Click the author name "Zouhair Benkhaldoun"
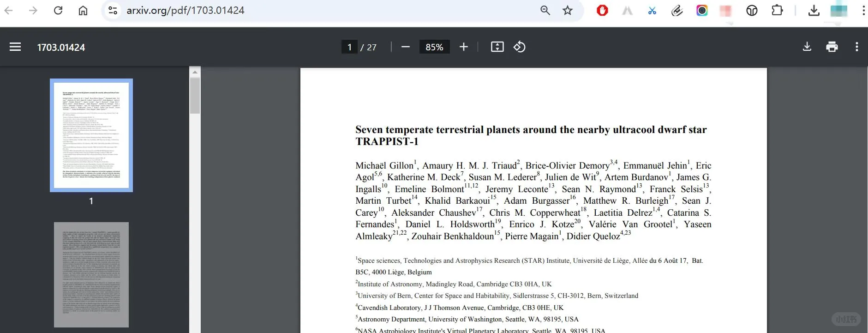Viewport: 868px width, 333px height. coord(453,236)
